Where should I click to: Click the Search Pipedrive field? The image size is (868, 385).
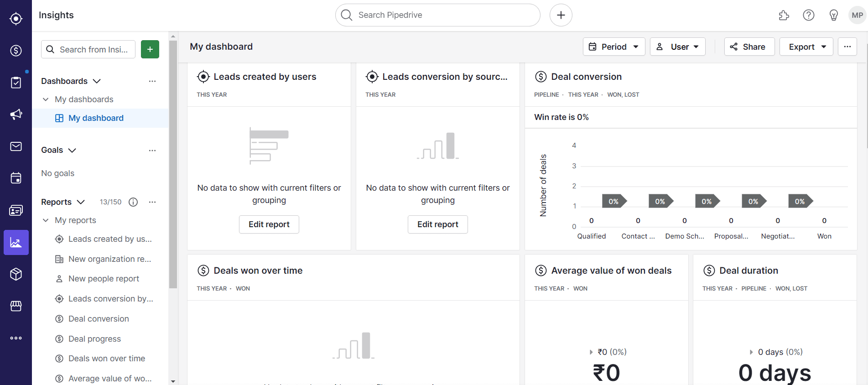438,15
